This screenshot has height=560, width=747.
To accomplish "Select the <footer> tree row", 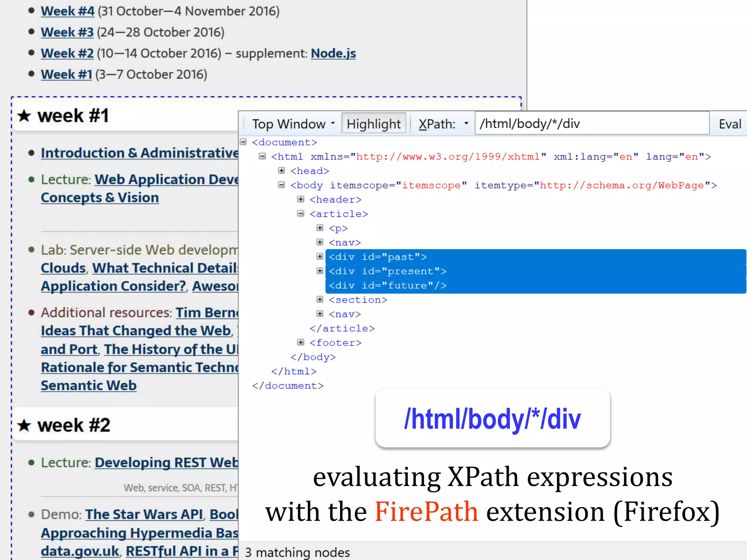I will (336, 343).
